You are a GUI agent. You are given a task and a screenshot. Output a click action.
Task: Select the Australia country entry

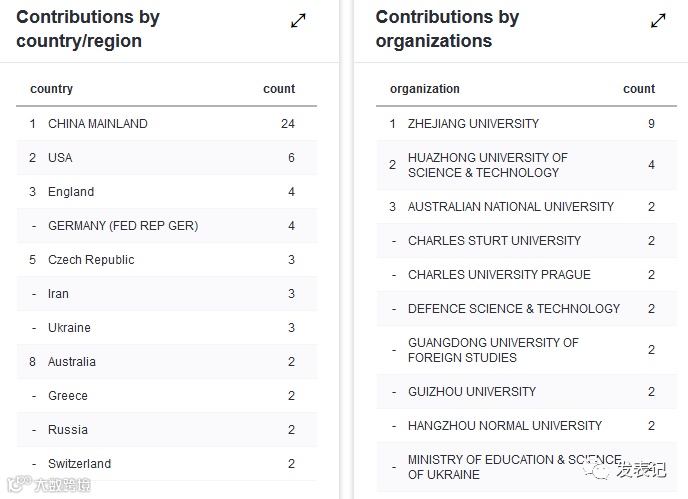pos(72,362)
